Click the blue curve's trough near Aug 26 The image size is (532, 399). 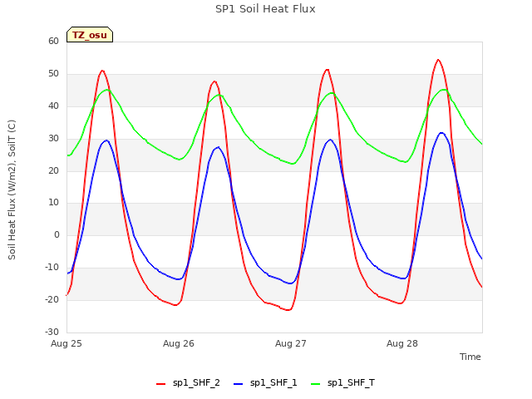pos(179,279)
